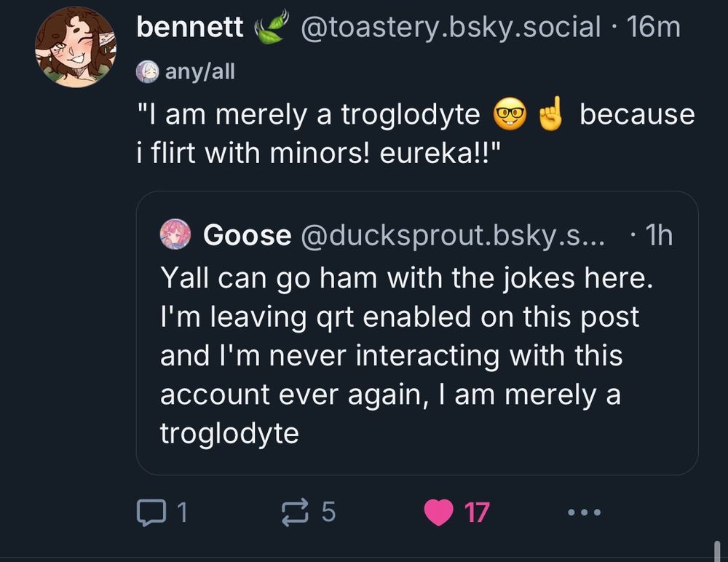The width and height of the screenshot is (728, 562).
Task: Click the reply speech bubble icon
Action: 151,513
